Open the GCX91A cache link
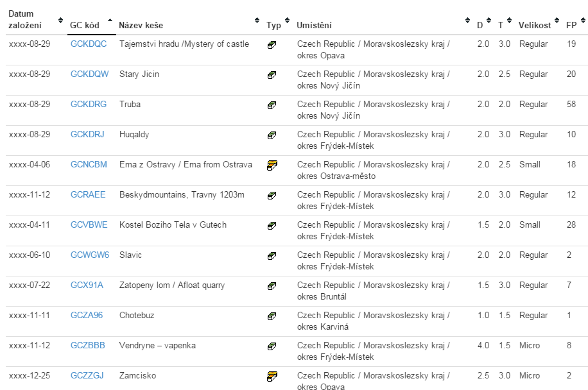Viewport: 588px width, 390px height. tap(87, 285)
